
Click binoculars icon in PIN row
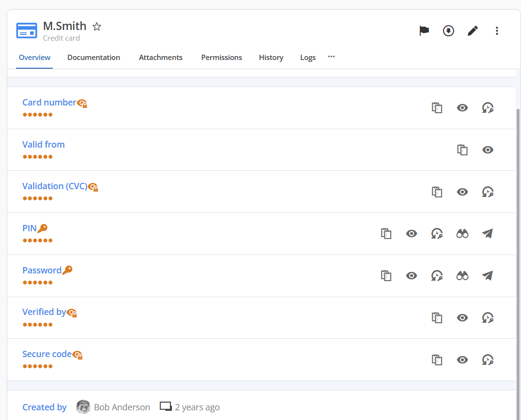tap(462, 234)
